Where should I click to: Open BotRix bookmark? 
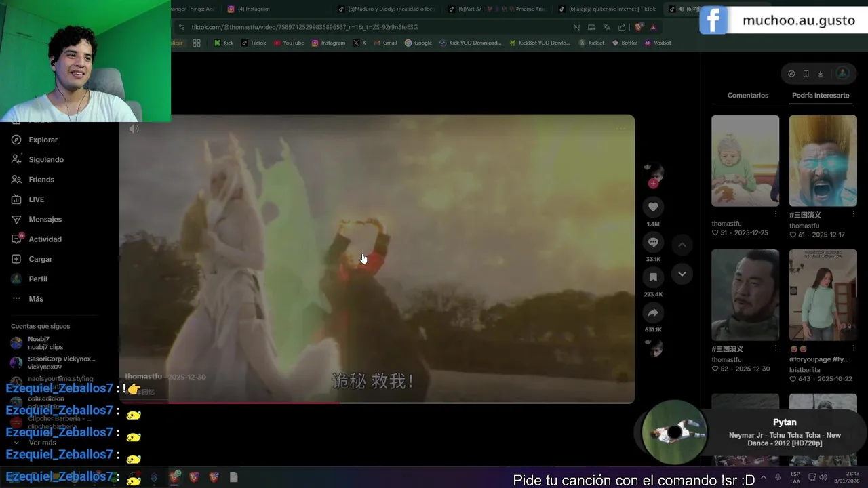pos(625,43)
